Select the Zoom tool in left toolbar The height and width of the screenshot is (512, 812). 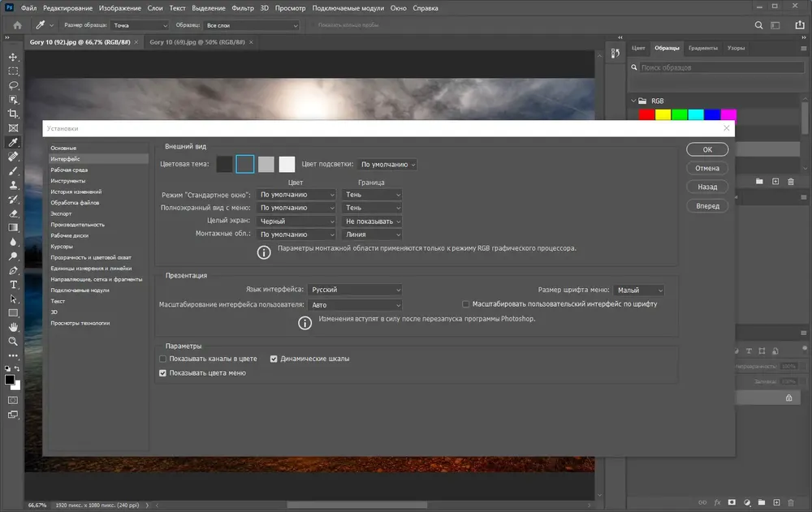tap(14, 341)
